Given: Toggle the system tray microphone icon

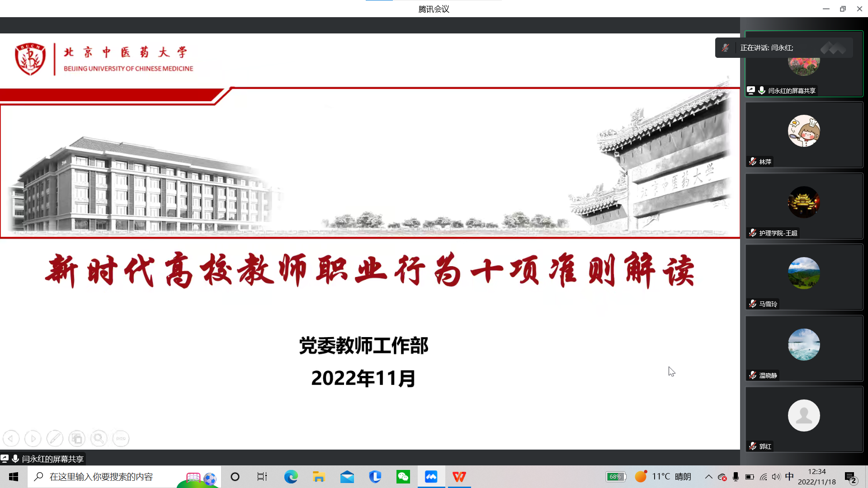Looking at the screenshot, I should [736, 477].
